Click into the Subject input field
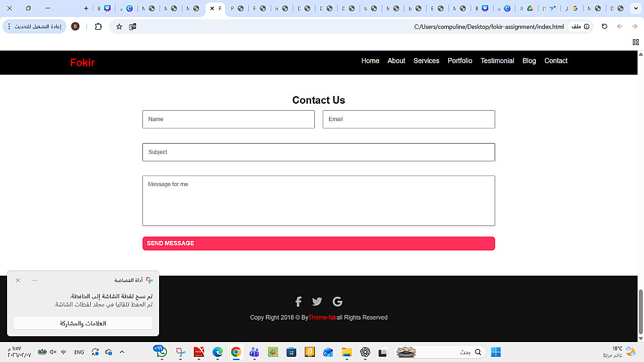The width and height of the screenshot is (644, 362). [x=319, y=152]
